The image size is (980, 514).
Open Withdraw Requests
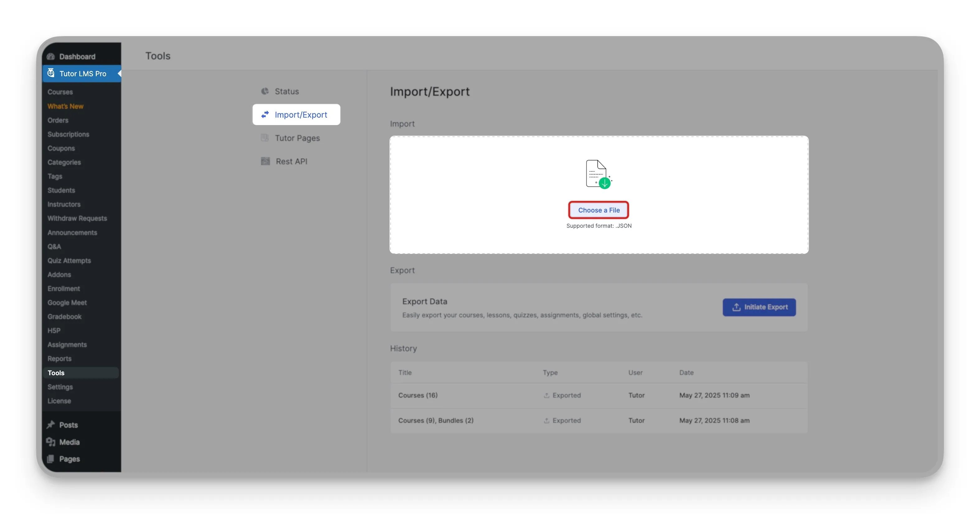77,218
